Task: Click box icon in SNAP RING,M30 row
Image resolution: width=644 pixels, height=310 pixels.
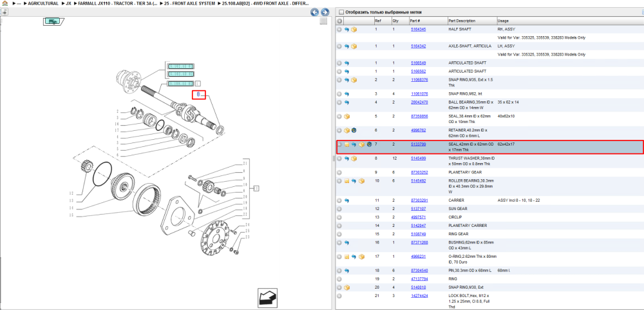Action: (346, 287)
